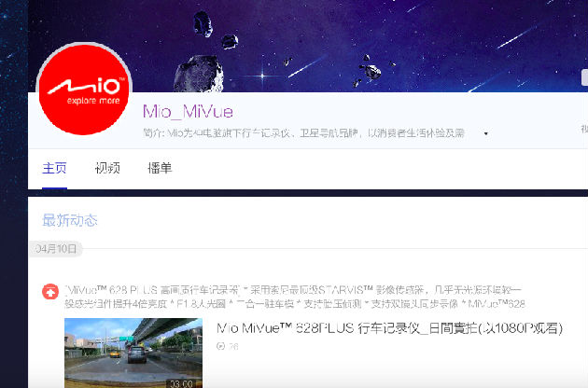
Task: Click the 简介 channel description text
Action: pos(303,133)
